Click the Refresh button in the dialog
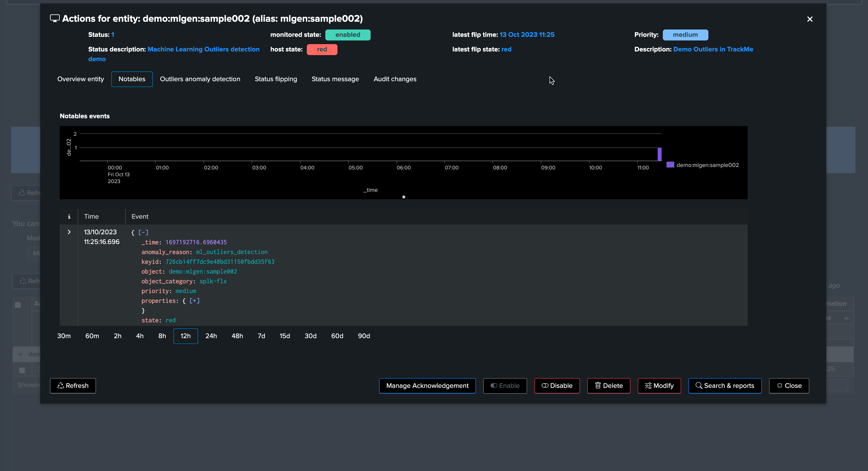 coord(73,386)
